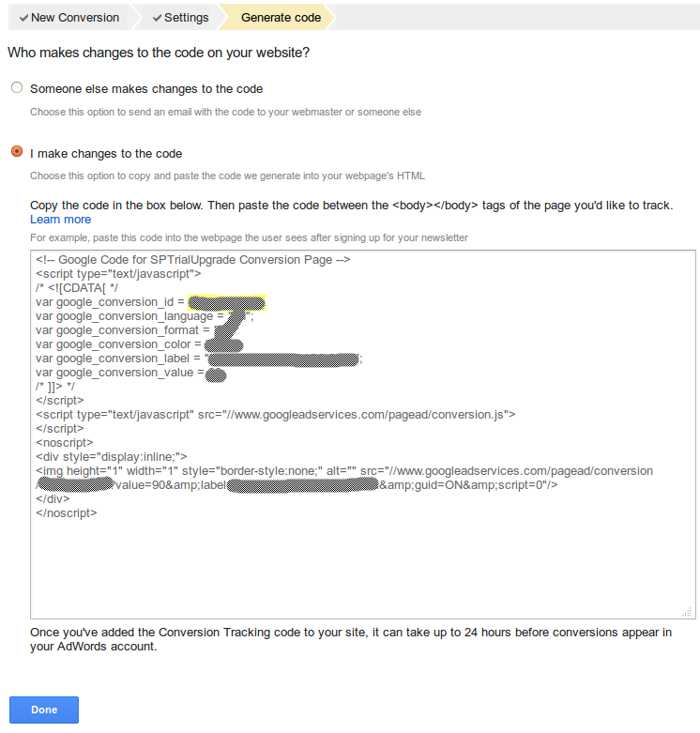Click the 'I make changes to the code' label
Image resolution: width=700 pixels, height=733 pixels.
pos(106,154)
